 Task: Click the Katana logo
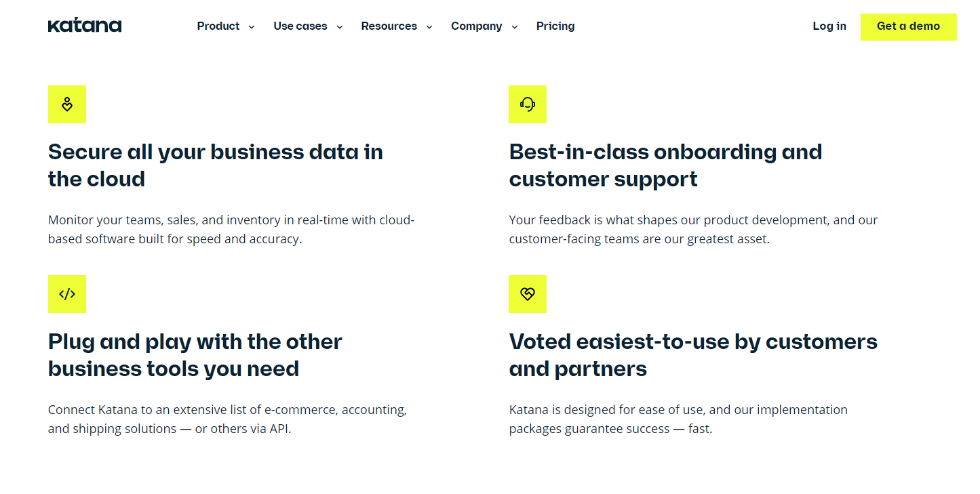85,26
